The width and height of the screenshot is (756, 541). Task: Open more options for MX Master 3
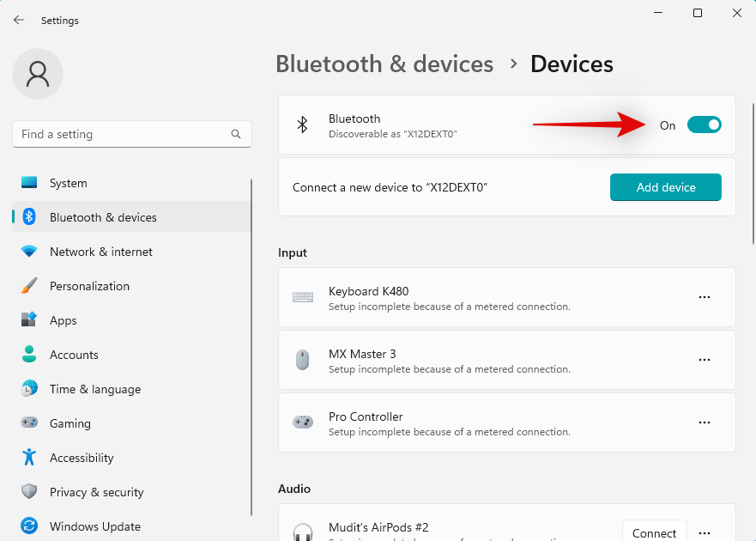point(705,360)
